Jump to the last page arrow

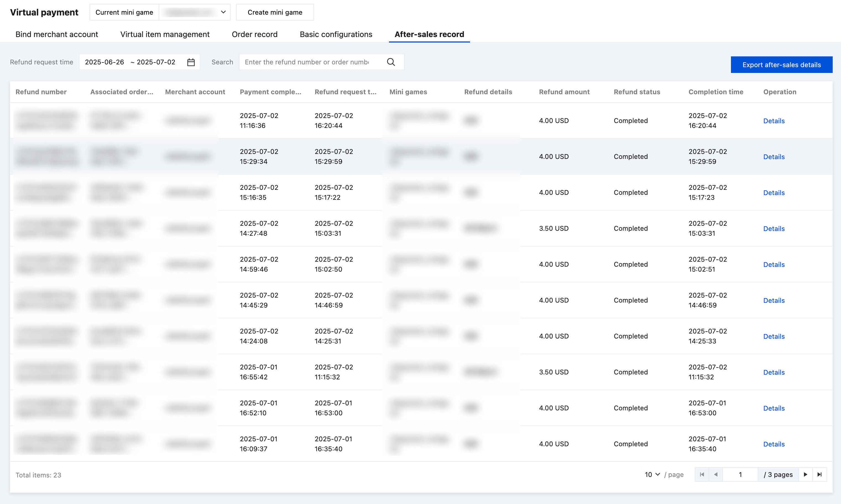pyautogui.click(x=819, y=474)
